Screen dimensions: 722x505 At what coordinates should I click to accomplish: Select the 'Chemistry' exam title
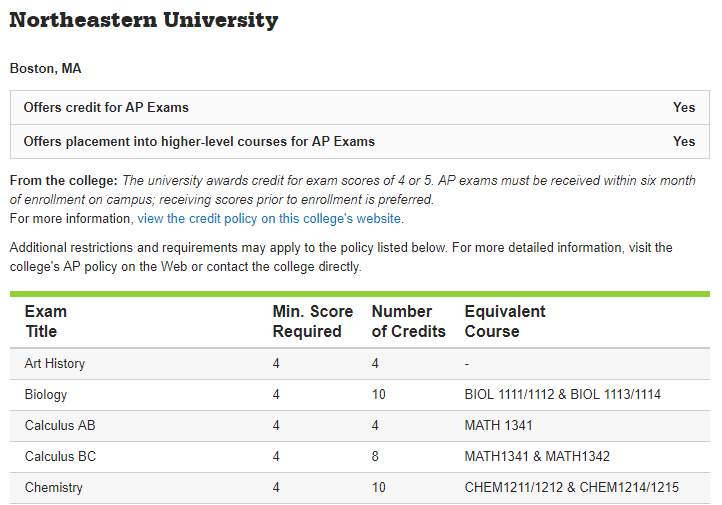click(x=53, y=488)
